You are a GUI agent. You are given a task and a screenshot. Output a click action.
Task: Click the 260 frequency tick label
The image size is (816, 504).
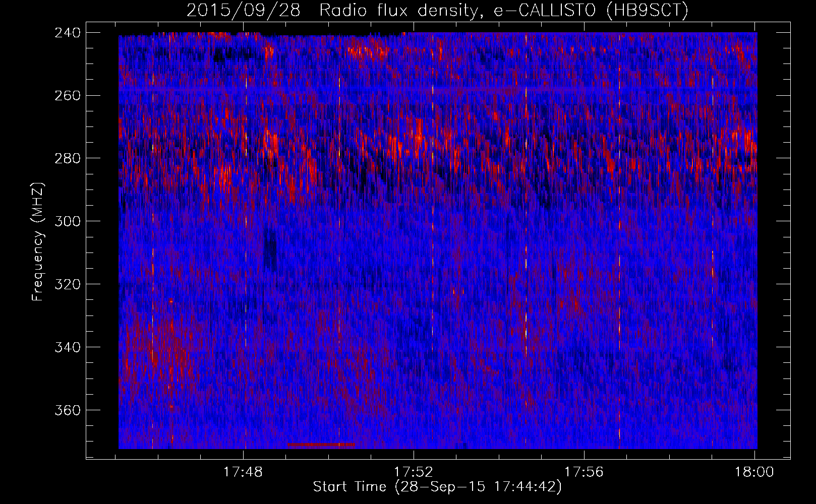pyautogui.click(x=67, y=96)
